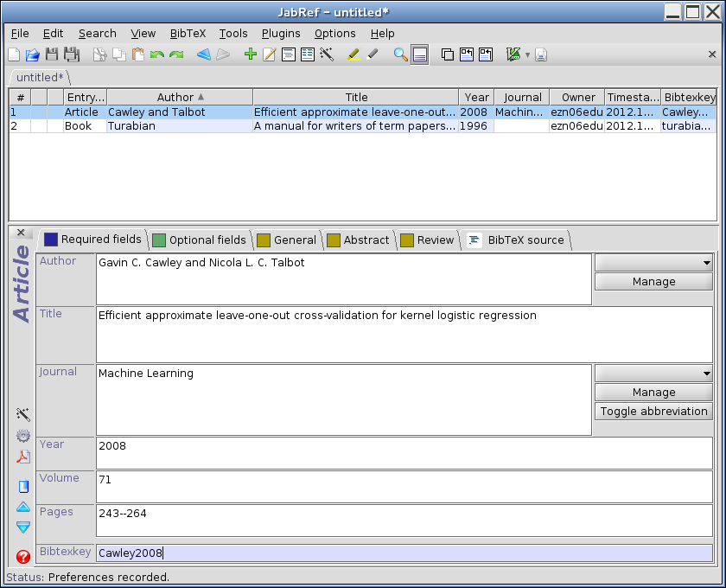Click Manage button beside Author field

[x=653, y=282]
